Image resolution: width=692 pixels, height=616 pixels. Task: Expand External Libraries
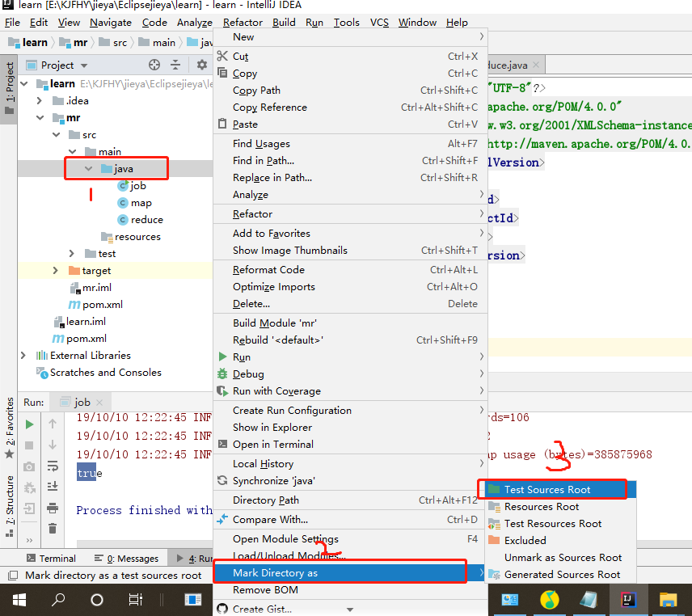pyautogui.click(x=23, y=355)
